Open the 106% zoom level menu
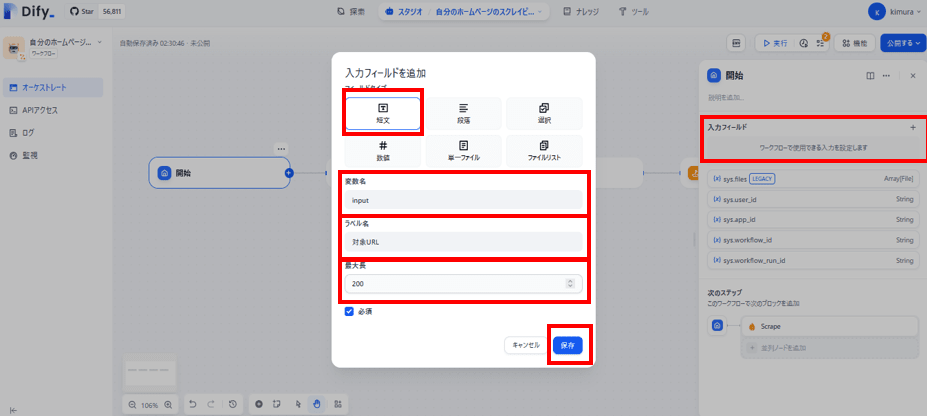Screen dimensions: 927x416 coord(150,405)
